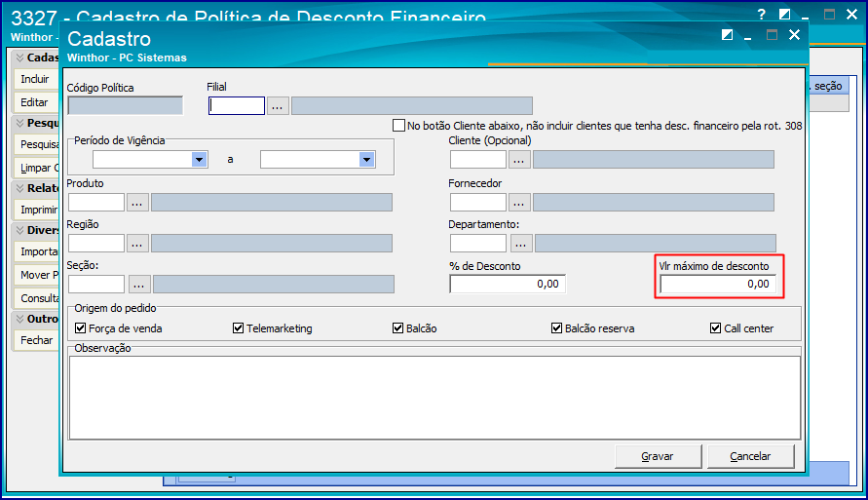Click Consultar in main window sidebar

(36, 298)
